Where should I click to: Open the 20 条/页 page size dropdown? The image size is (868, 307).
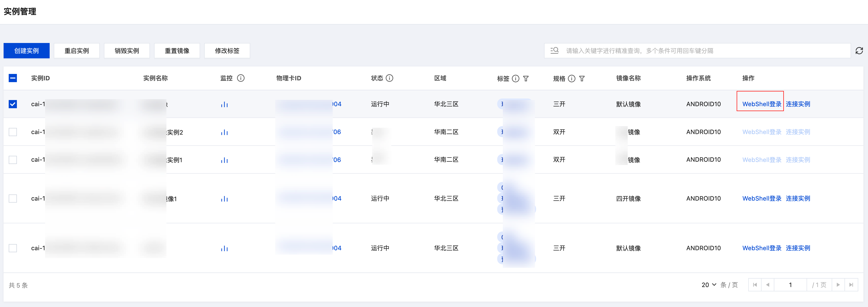[x=709, y=285]
